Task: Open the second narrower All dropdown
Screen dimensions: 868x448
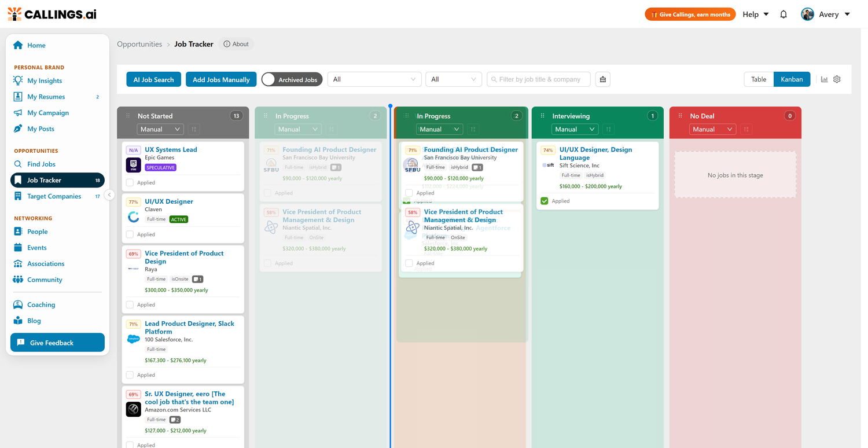Action: click(454, 79)
